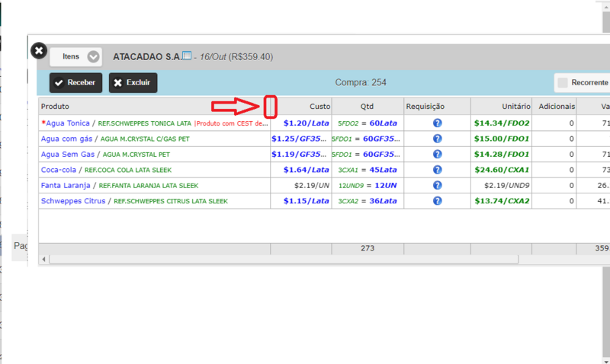Click the Excluir button

click(x=133, y=82)
